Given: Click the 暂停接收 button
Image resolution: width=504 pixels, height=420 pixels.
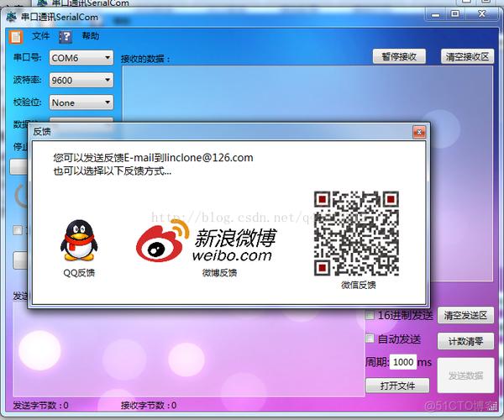Looking at the screenshot, I should coord(399,56).
